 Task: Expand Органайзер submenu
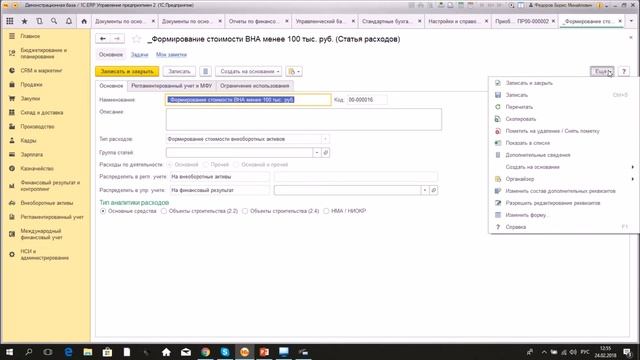pos(564,179)
